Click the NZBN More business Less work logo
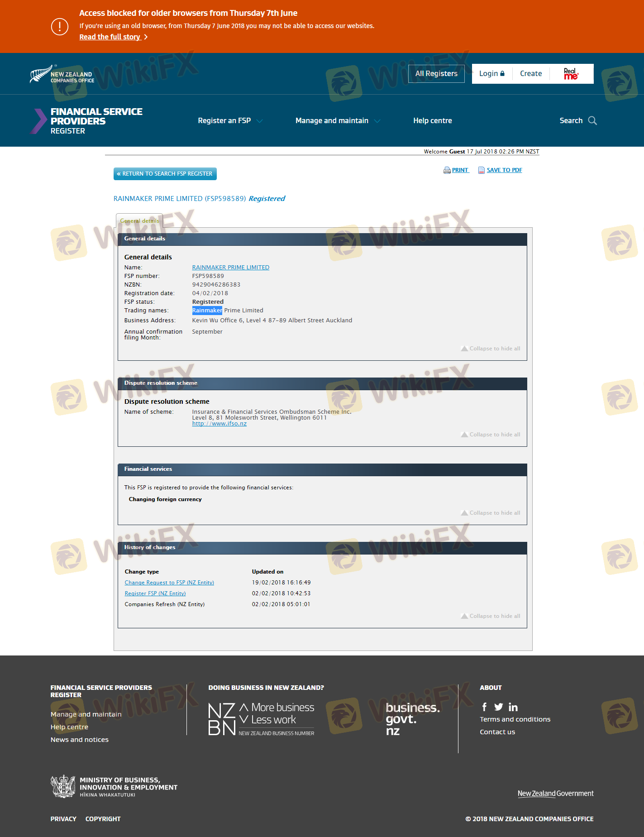 261,719
